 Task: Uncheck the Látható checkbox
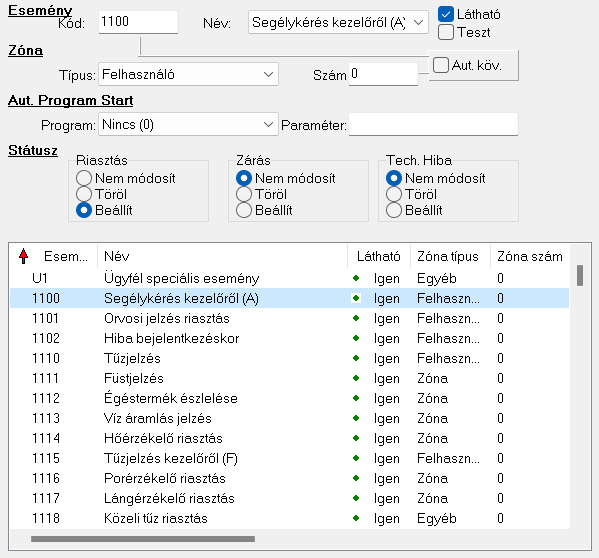[446, 14]
